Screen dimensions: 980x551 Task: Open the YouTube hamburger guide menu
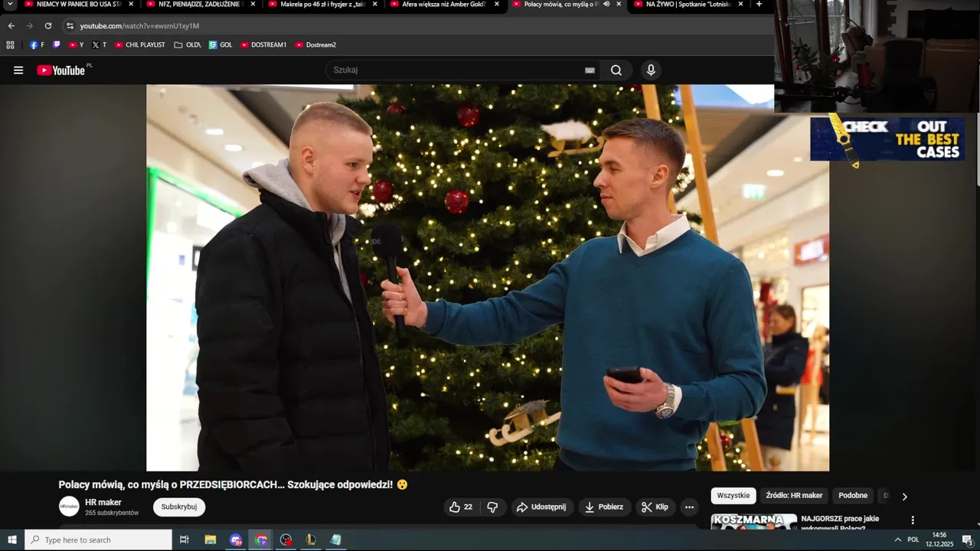(18, 70)
